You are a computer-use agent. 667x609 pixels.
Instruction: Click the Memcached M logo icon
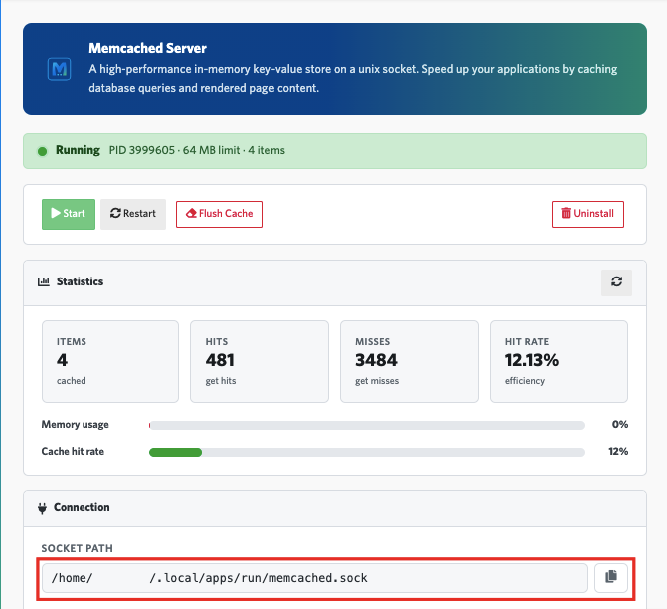click(x=59, y=69)
